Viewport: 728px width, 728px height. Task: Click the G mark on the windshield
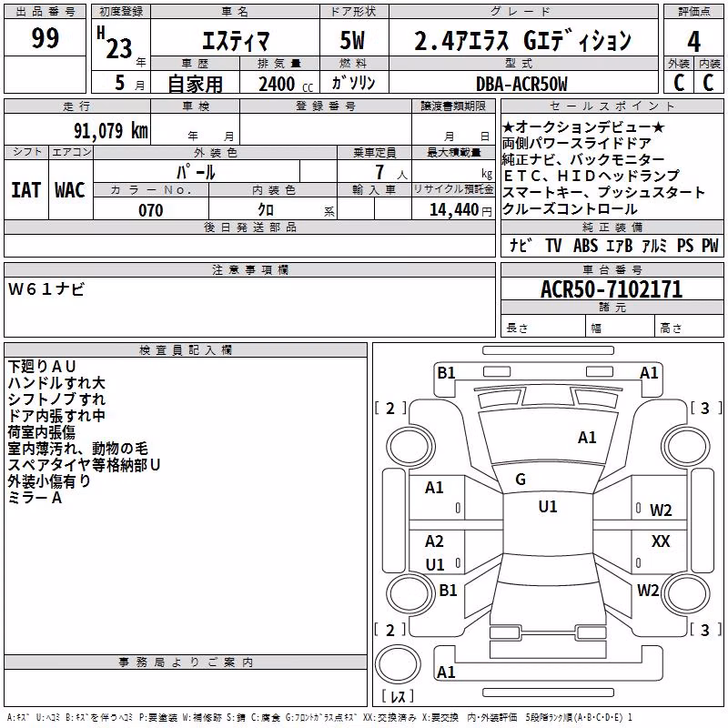click(x=521, y=480)
